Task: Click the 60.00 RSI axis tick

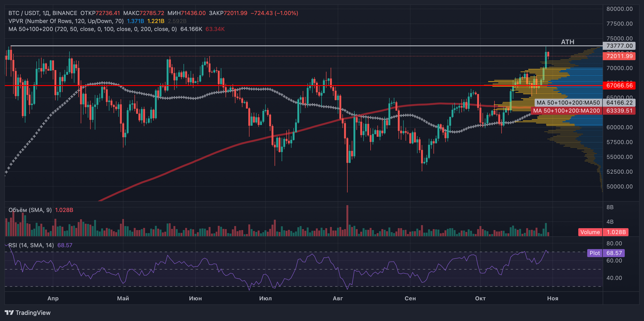Action: [614, 261]
